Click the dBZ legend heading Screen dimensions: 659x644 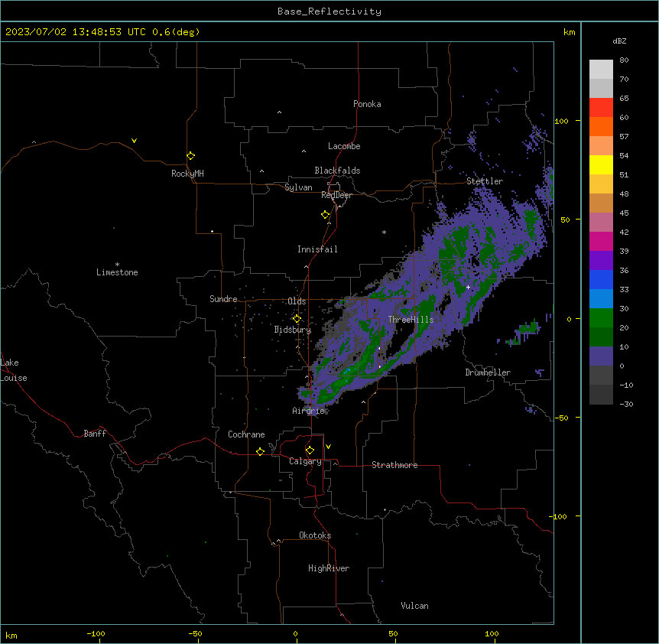point(619,41)
